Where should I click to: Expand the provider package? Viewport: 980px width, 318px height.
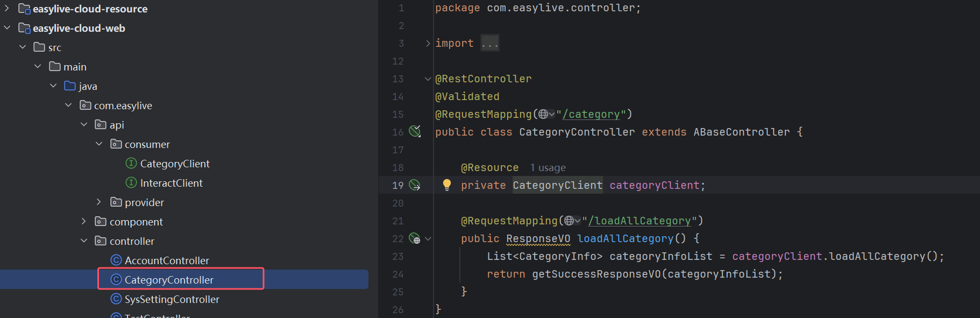tap(99, 202)
